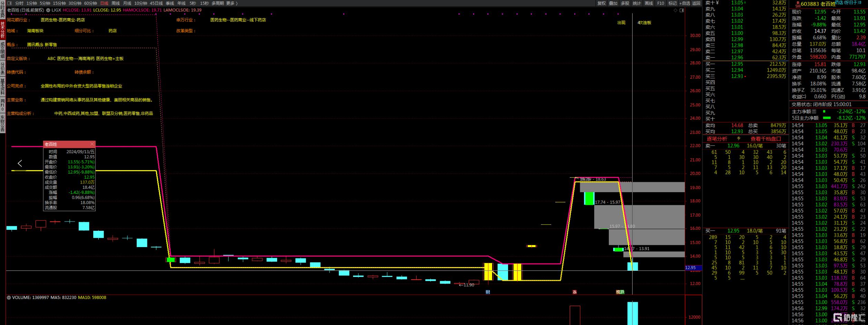Close the 老百姓 data tooltip window
The image size is (868, 325).
coord(92,144)
